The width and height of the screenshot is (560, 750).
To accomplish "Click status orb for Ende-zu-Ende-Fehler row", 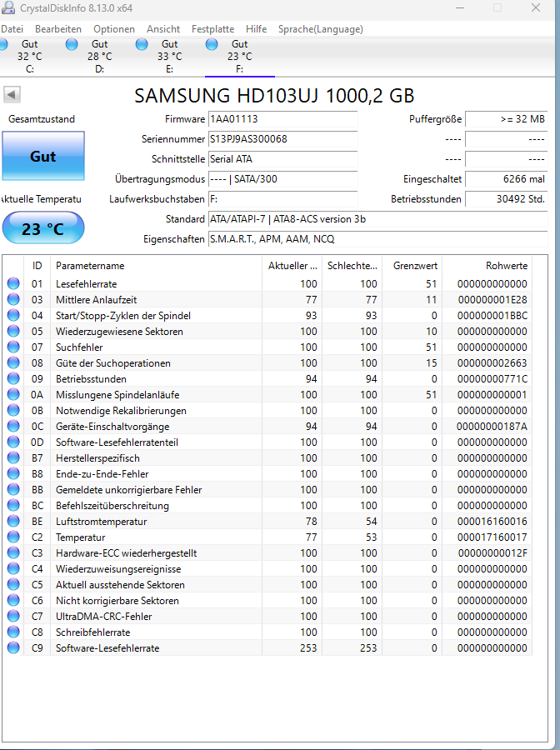I will [13, 473].
